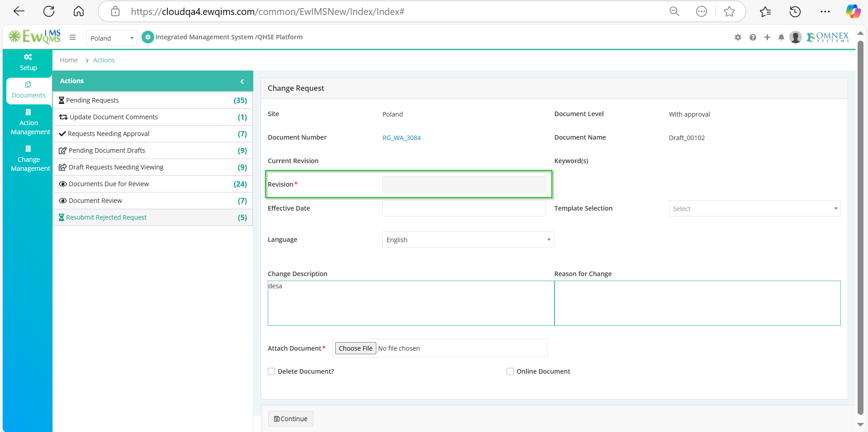The width and height of the screenshot is (868, 432).
Task: Launch Copilot from the browser toolbar
Action: click(x=854, y=11)
